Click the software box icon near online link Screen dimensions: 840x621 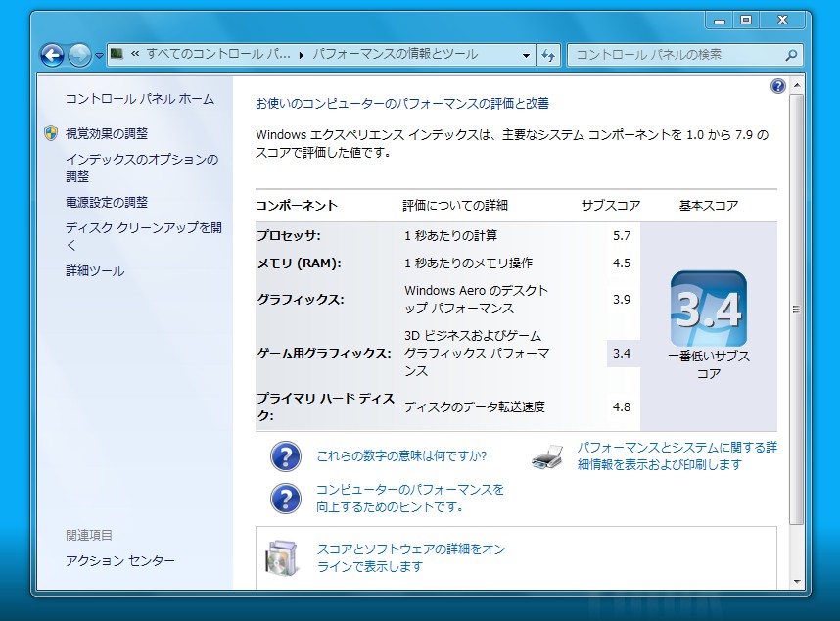[281, 557]
